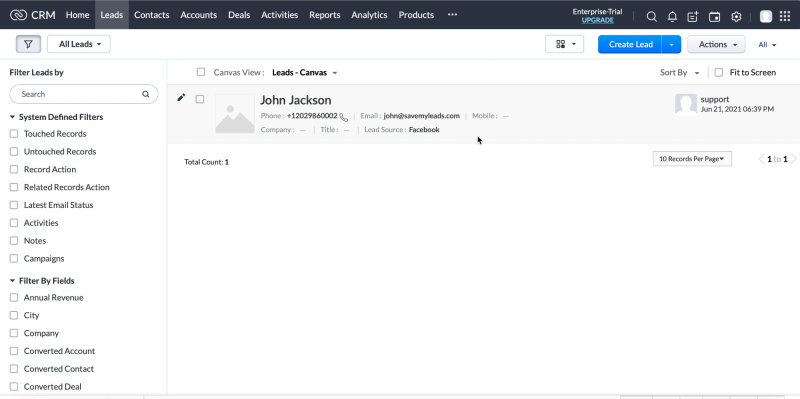Open the John Jackson lead name
Viewport: 800px width, 399px height.
click(296, 100)
